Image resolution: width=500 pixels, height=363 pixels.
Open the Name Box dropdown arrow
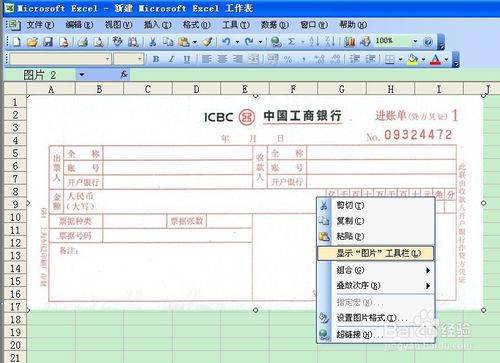(81, 75)
